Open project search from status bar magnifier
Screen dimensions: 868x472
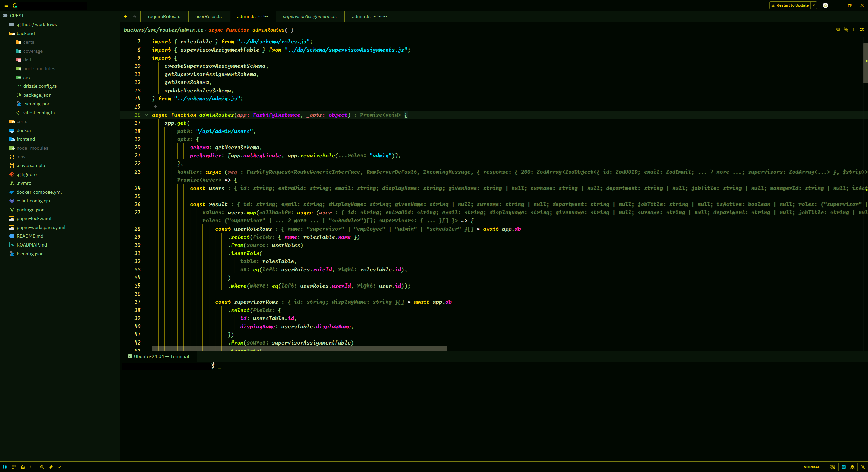42,467
